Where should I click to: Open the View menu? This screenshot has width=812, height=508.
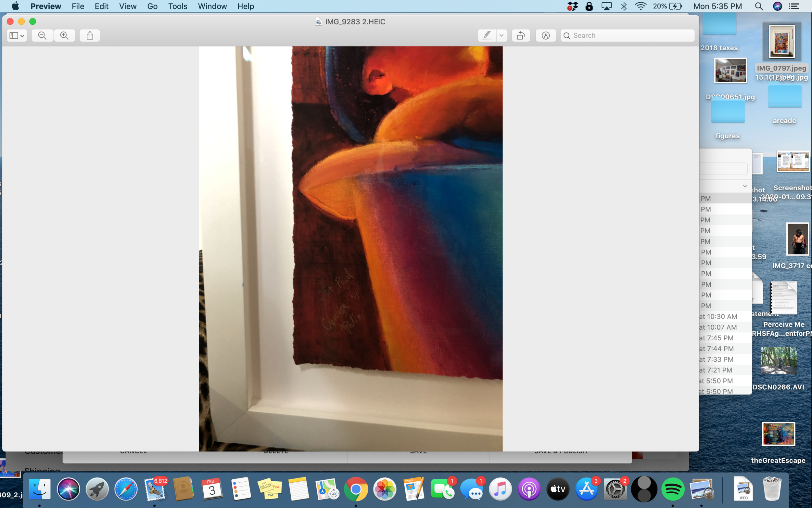click(x=128, y=6)
